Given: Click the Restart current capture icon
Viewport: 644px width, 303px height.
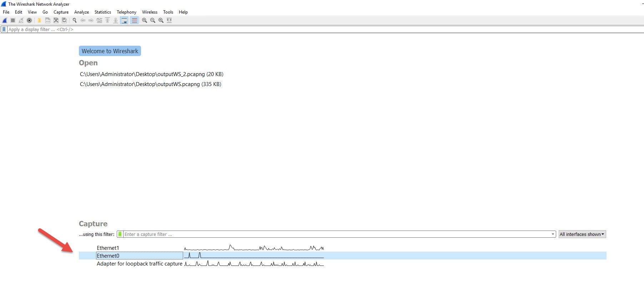Looking at the screenshot, I should pyautogui.click(x=21, y=20).
